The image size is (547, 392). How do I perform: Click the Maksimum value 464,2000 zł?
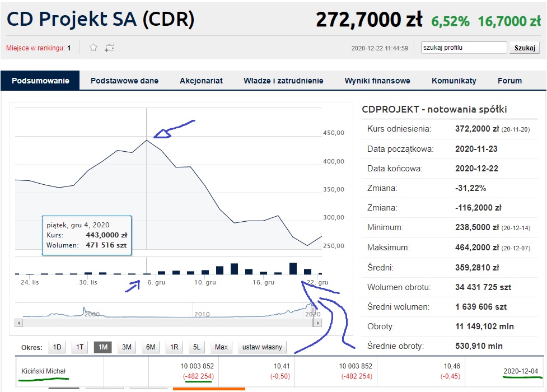click(477, 248)
